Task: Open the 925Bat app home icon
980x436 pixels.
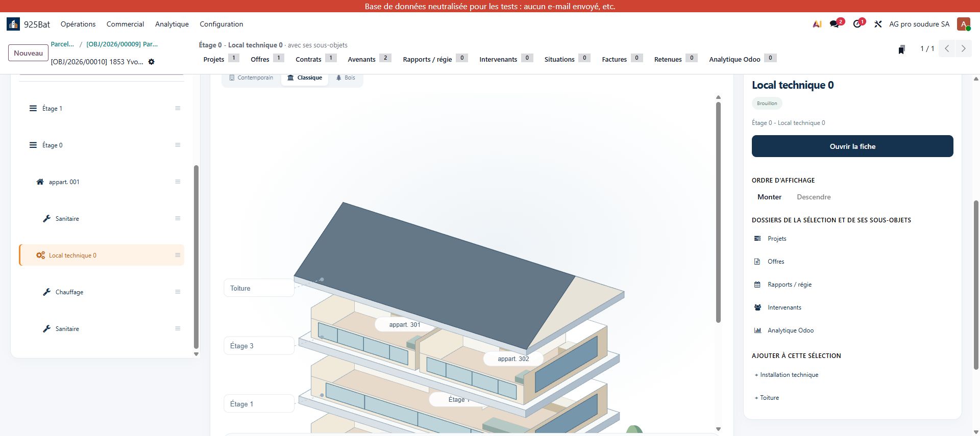Action: tap(13, 24)
